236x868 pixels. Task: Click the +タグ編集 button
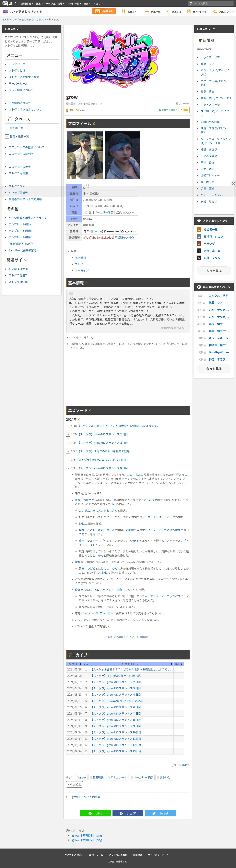pos(74,784)
